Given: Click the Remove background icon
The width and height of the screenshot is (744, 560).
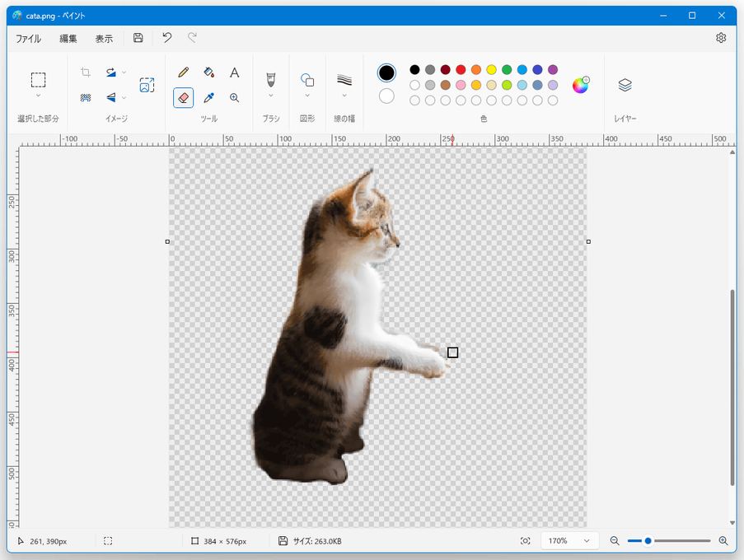Looking at the screenshot, I should 86,98.
